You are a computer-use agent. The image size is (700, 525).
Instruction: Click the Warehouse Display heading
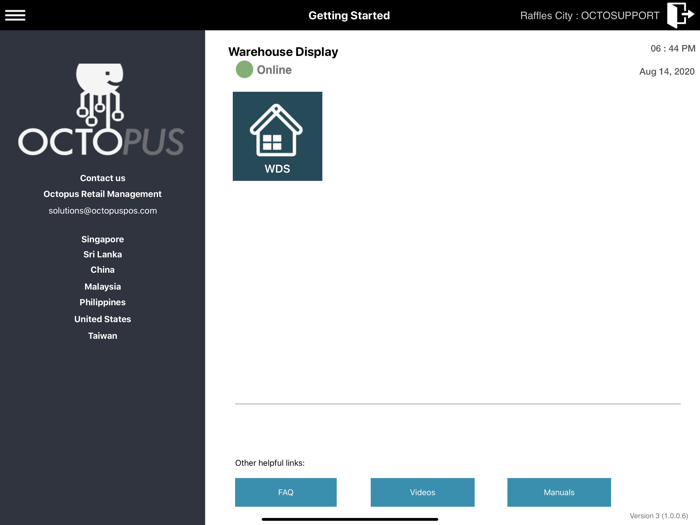click(283, 52)
